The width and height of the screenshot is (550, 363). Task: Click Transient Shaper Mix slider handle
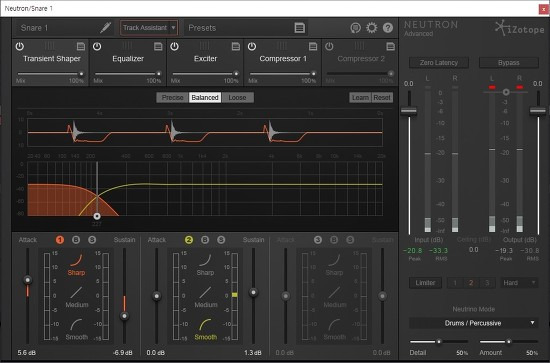tap(81, 74)
